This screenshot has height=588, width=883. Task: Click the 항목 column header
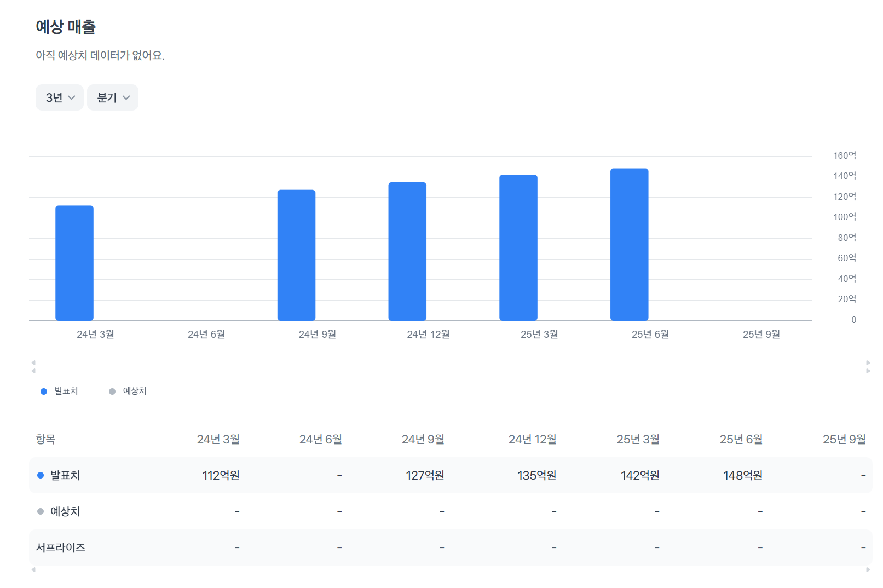tap(45, 439)
